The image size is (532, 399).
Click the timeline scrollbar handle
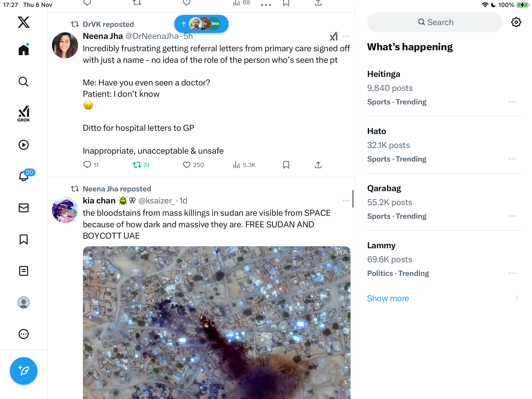tap(353, 199)
